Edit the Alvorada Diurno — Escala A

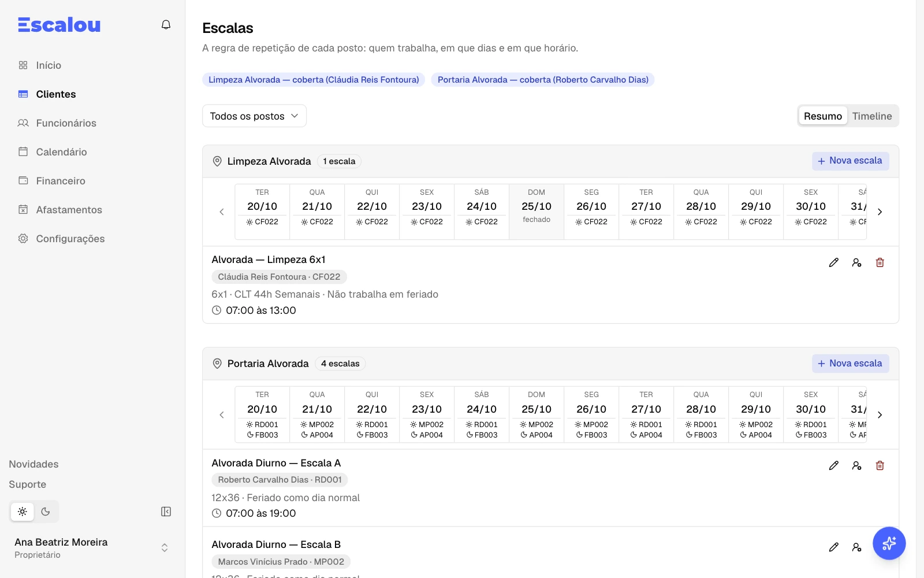click(x=833, y=465)
